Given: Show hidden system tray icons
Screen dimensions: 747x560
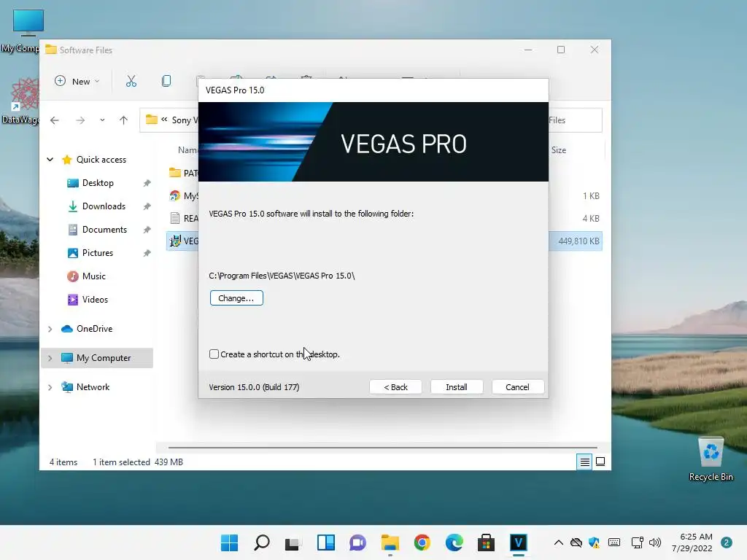Looking at the screenshot, I should [558, 542].
